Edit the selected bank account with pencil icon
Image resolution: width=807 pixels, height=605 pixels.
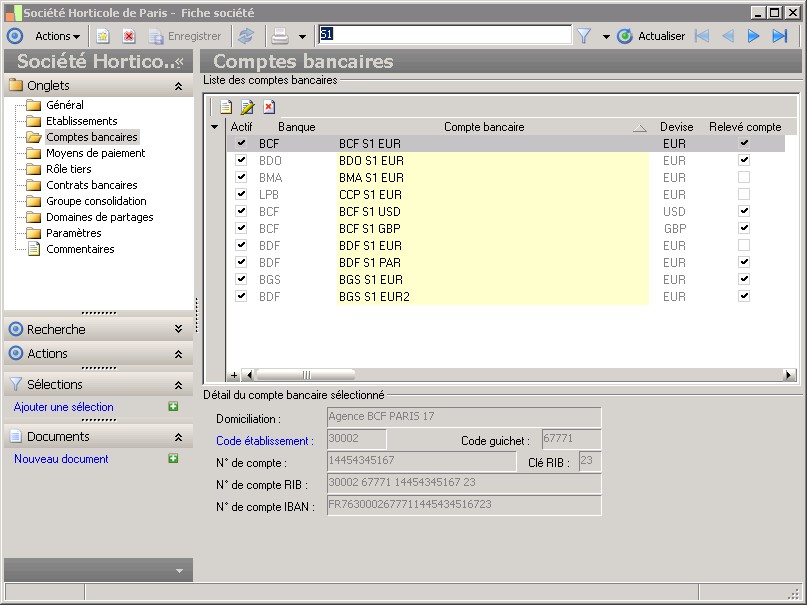[247, 107]
